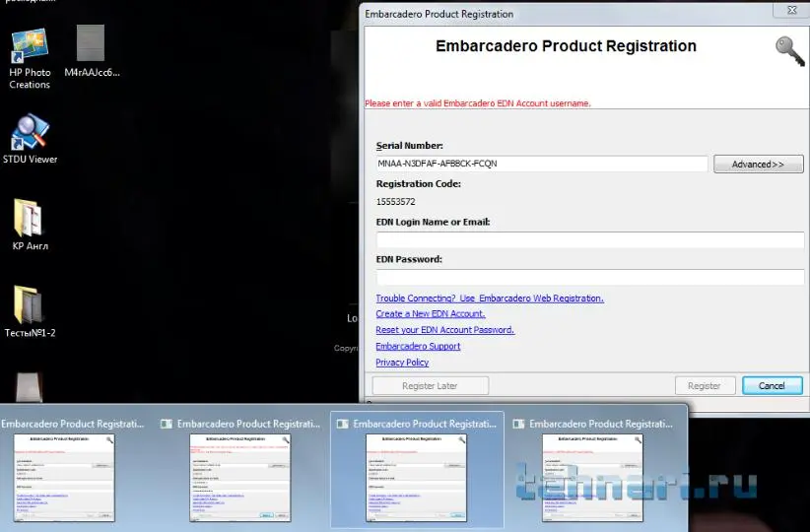Viewport: 810px width, 532px height.
Task: Close the Embarcadero Product Registration window
Action: [x=791, y=10]
